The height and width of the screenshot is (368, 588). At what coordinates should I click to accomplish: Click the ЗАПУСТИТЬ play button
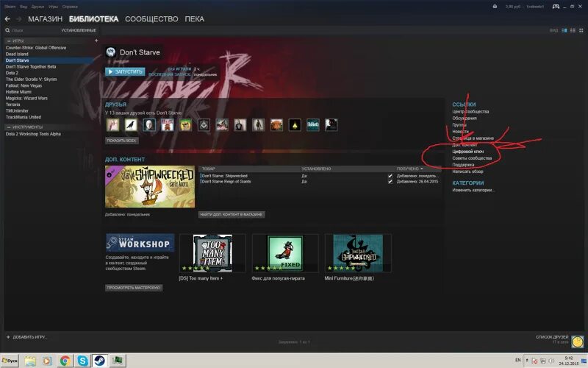point(125,71)
